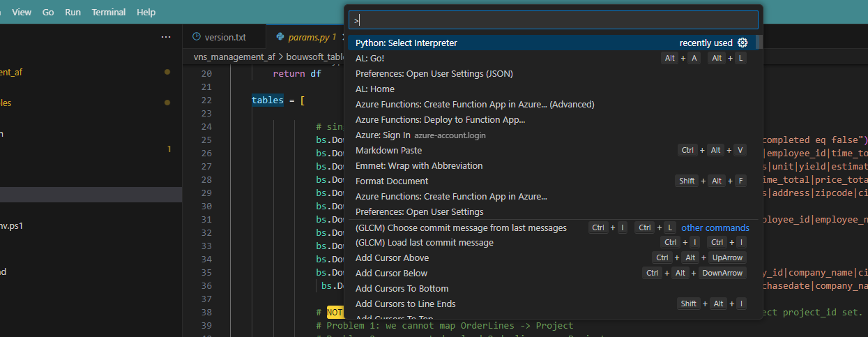Open the Help menu
The image size is (868, 337).
coord(146,13)
